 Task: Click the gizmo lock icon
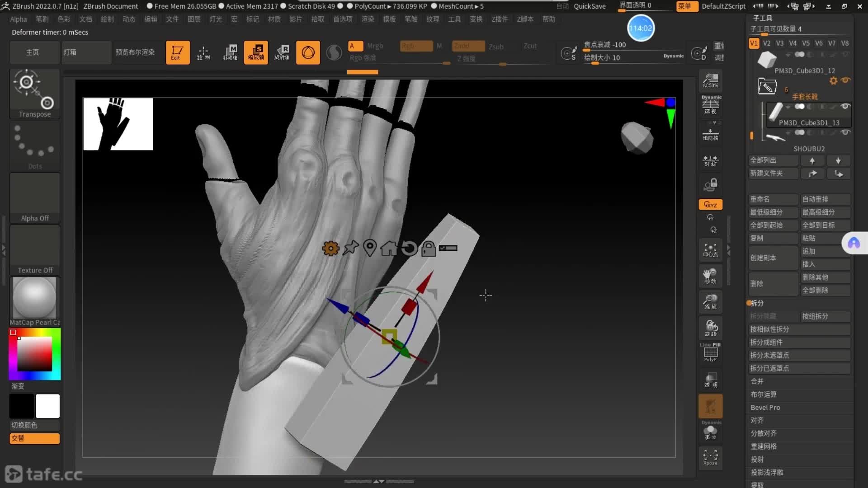(428, 249)
